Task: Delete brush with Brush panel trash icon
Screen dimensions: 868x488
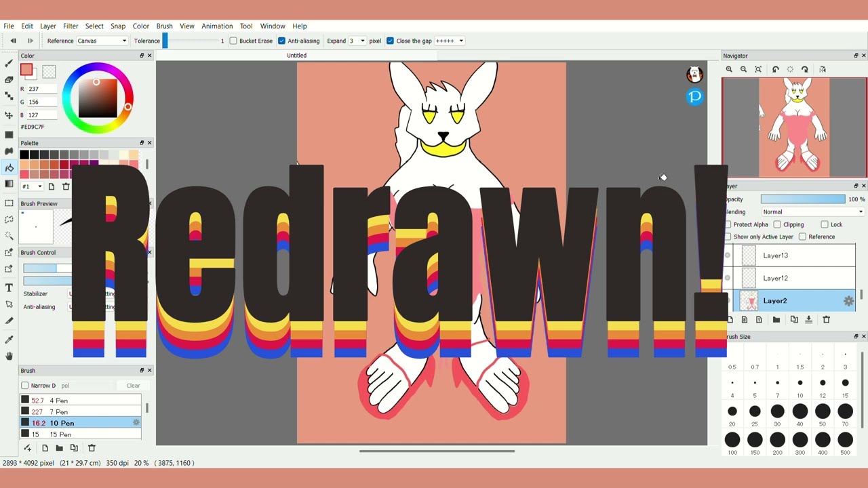Action: (92, 448)
